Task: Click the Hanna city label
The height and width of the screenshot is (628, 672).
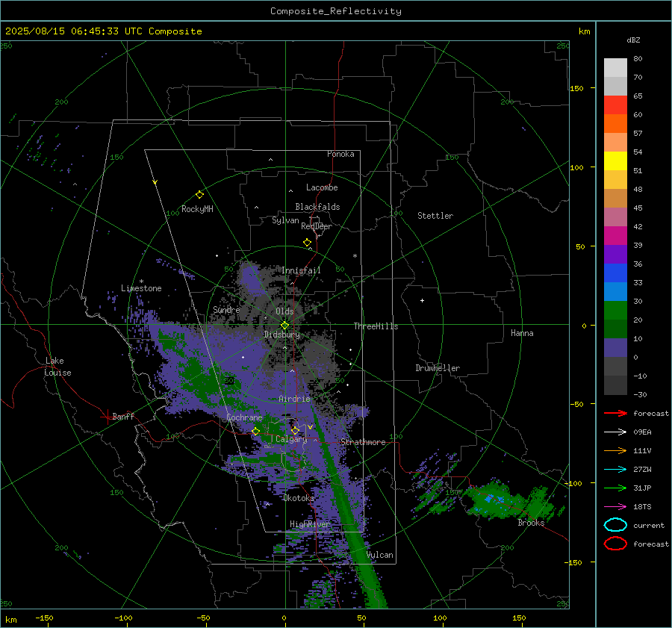Action: point(522,333)
